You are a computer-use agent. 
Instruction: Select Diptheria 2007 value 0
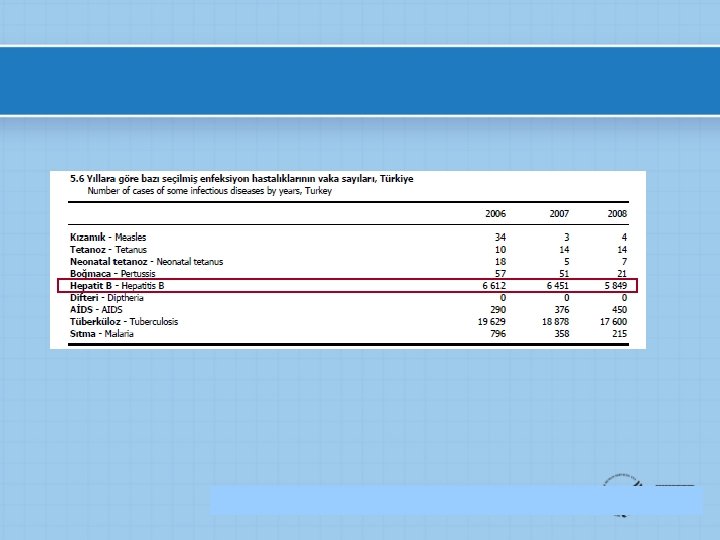click(566, 298)
